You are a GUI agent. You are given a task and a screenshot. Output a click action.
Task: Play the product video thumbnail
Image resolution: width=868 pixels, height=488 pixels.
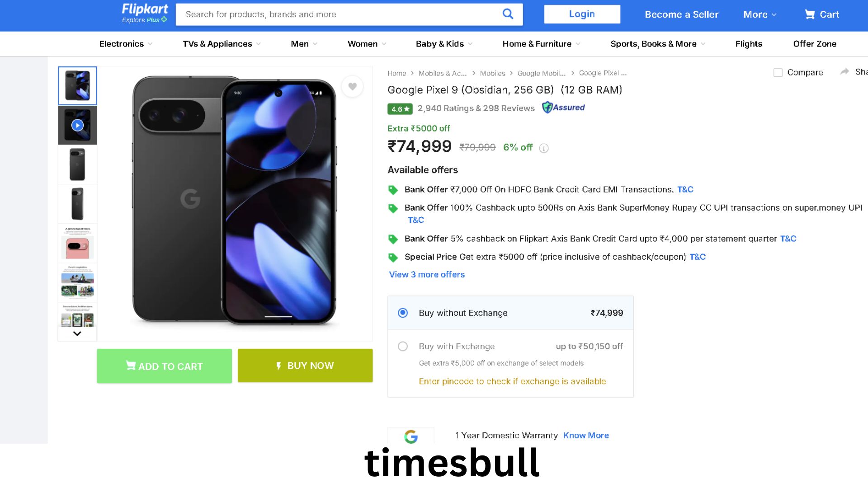(77, 125)
